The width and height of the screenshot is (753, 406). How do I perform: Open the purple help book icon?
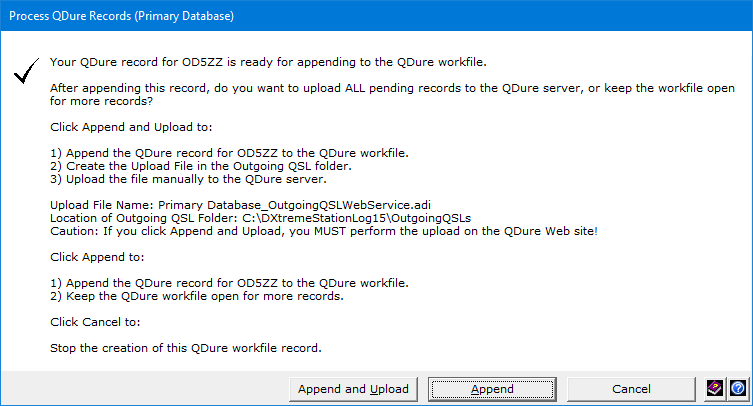point(715,389)
